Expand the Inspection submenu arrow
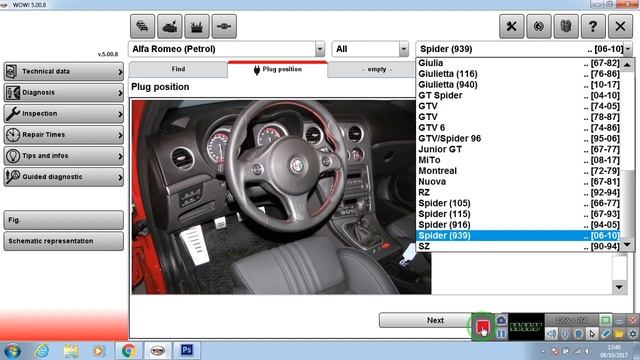The width and height of the screenshot is (640, 360). 120,114
